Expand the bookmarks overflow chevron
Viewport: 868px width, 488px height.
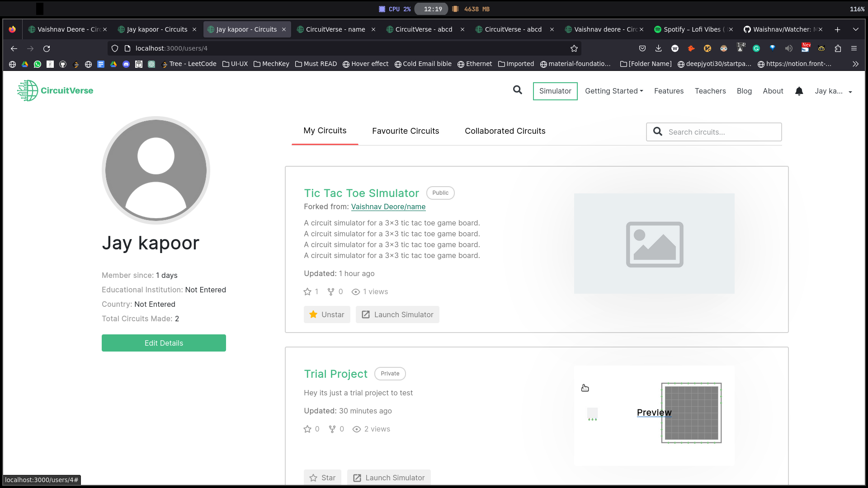pyautogui.click(x=855, y=64)
